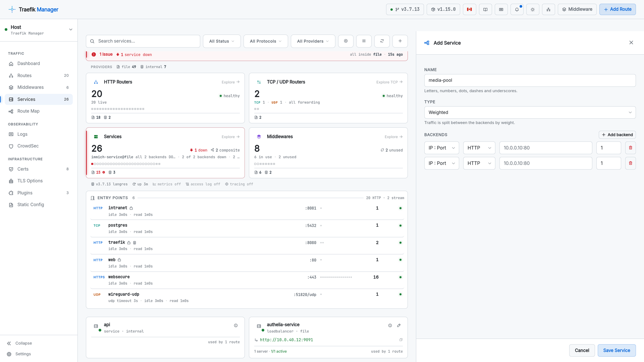Copy the authelia-service URL
The image size is (644, 362).
[401, 340]
